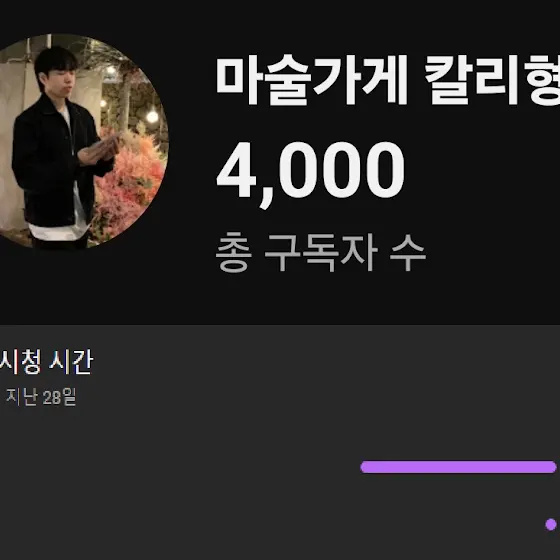Select the 지난 28일 period label
This screenshot has width=560, height=560.
tap(41, 397)
